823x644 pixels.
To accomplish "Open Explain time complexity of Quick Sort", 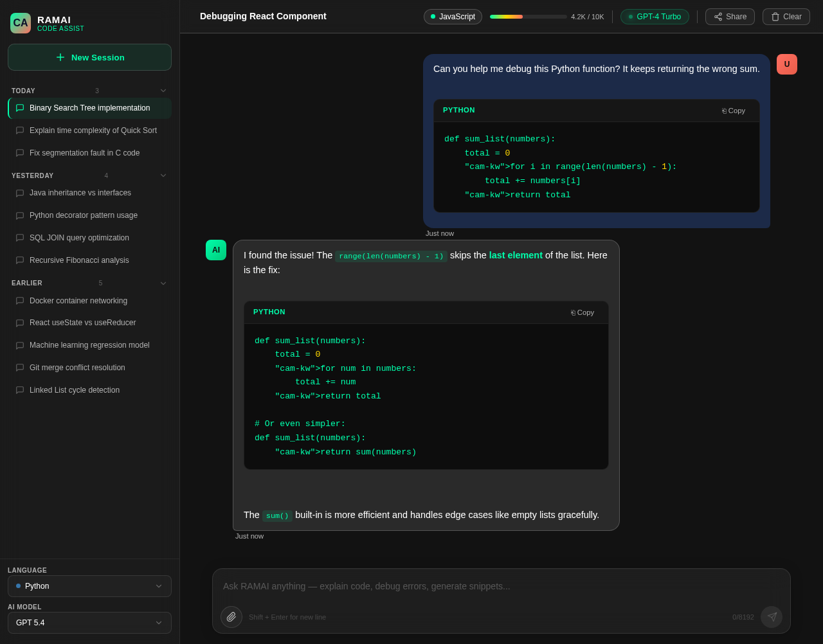I will (x=89, y=130).
